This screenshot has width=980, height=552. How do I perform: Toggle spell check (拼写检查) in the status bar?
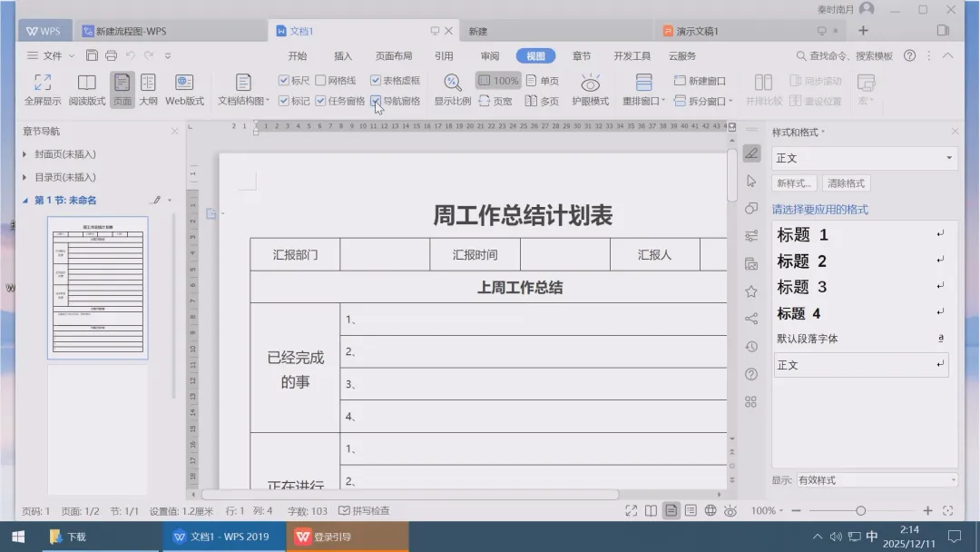pos(364,511)
